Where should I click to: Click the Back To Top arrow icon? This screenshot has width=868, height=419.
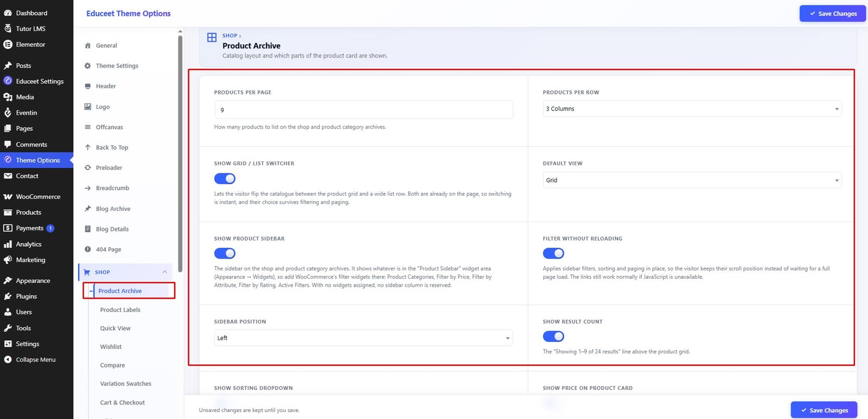coord(87,147)
